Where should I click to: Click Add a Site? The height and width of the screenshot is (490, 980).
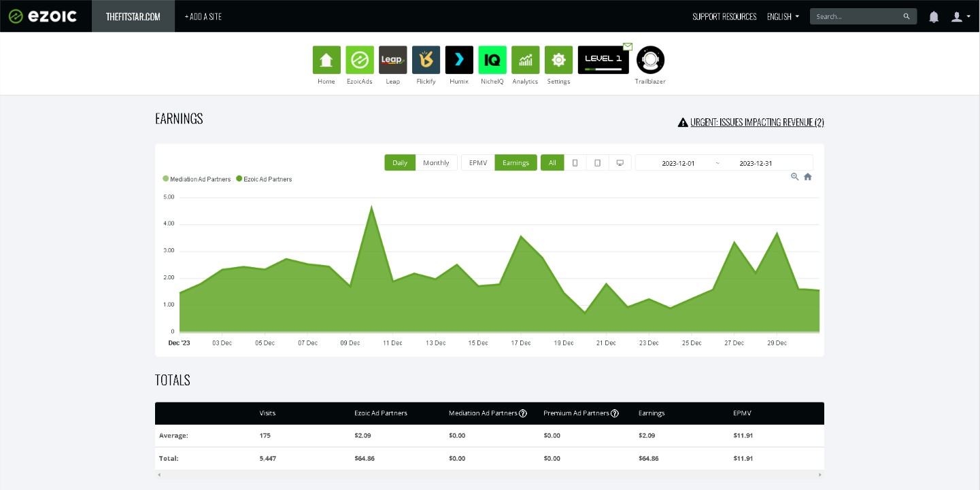pos(203,16)
